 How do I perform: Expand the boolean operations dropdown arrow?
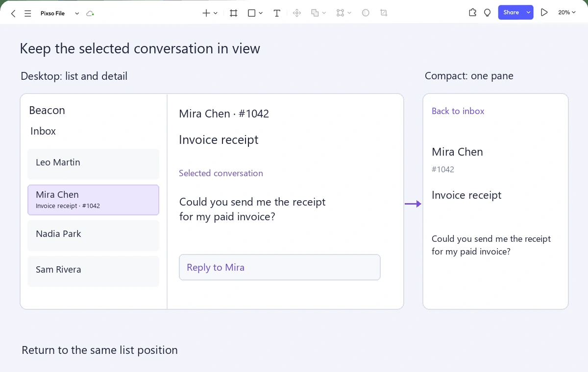(324, 13)
